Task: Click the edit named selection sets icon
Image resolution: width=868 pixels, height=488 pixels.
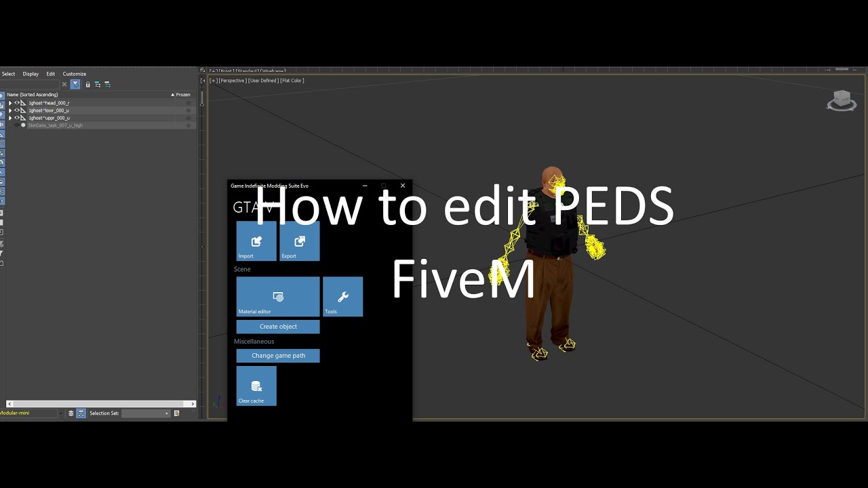Action: (x=177, y=413)
